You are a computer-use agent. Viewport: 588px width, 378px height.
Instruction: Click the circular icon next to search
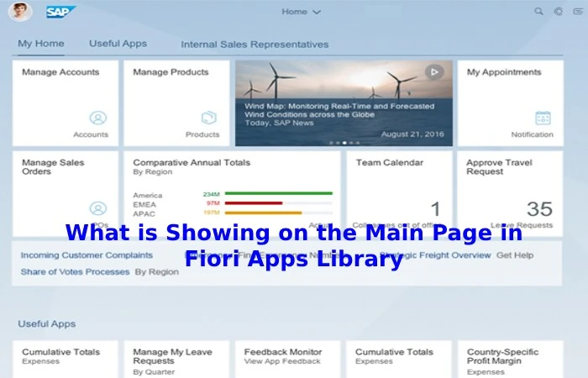(559, 12)
